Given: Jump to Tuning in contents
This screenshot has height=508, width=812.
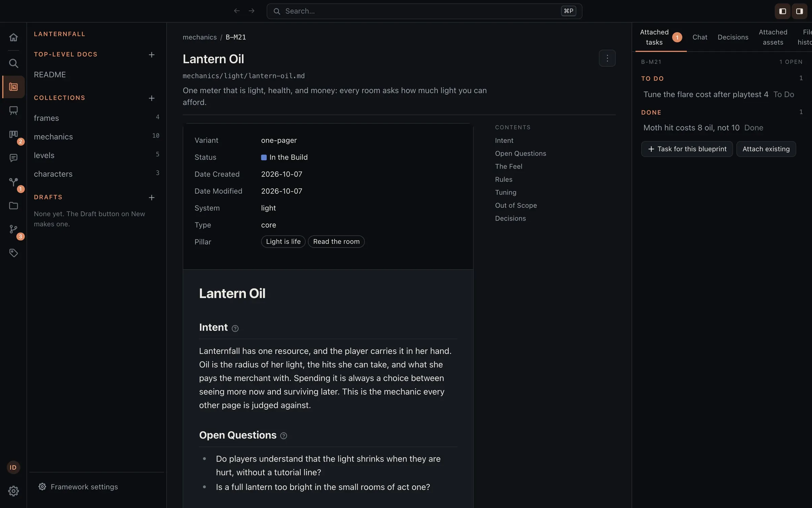Looking at the screenshot, I should [505, 192].
